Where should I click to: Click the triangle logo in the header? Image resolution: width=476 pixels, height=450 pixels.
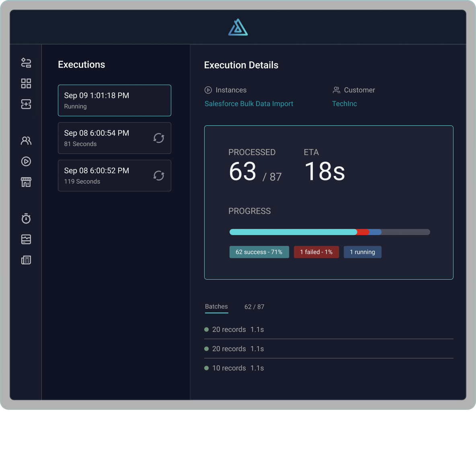coord(238,27)
